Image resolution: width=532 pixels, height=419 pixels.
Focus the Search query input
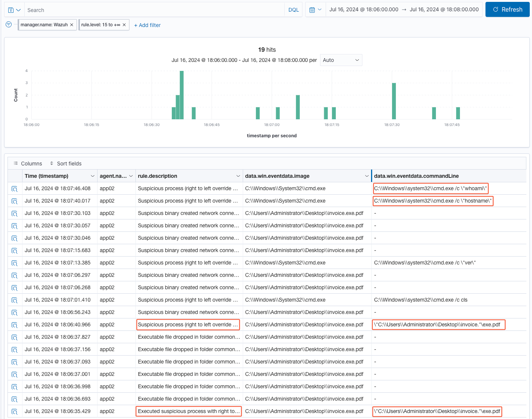tap(155, 10)
